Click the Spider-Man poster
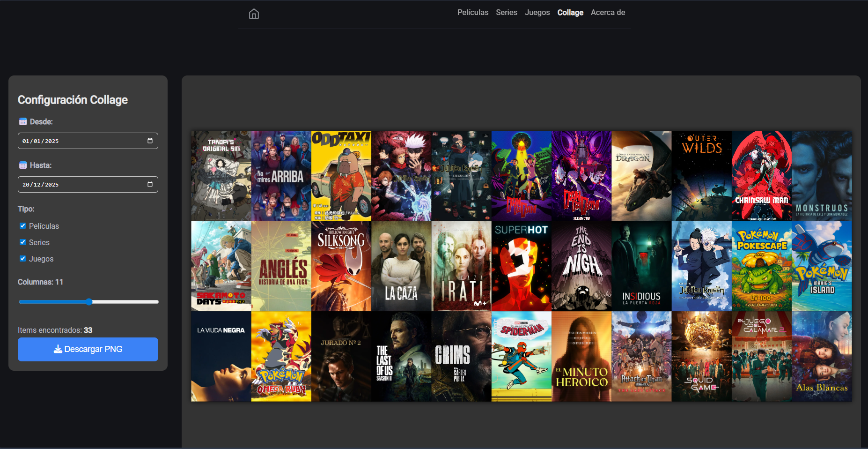The height and width of the screenshot is (449, 868). [522, 356]
